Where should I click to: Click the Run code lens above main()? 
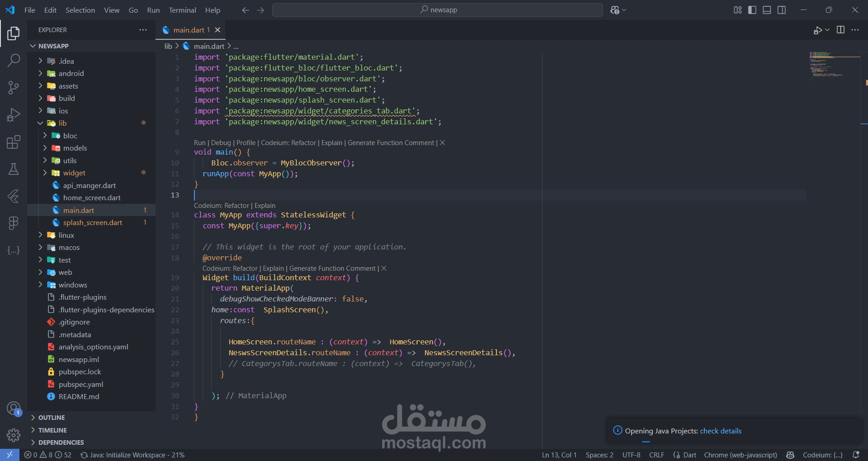(x=200, y=143)
